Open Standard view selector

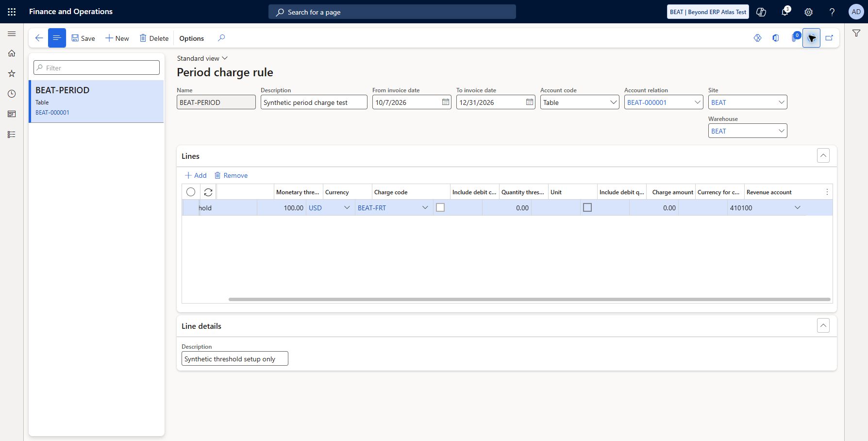point(202,58)
